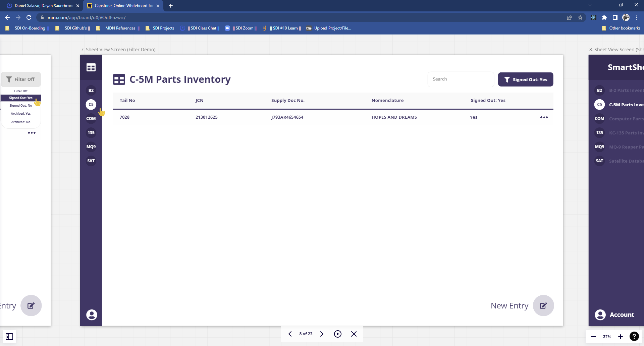Zoom out Miro board
Image resolution: width=644 pixels, height=346 pixels.
(x=594, y=337)
